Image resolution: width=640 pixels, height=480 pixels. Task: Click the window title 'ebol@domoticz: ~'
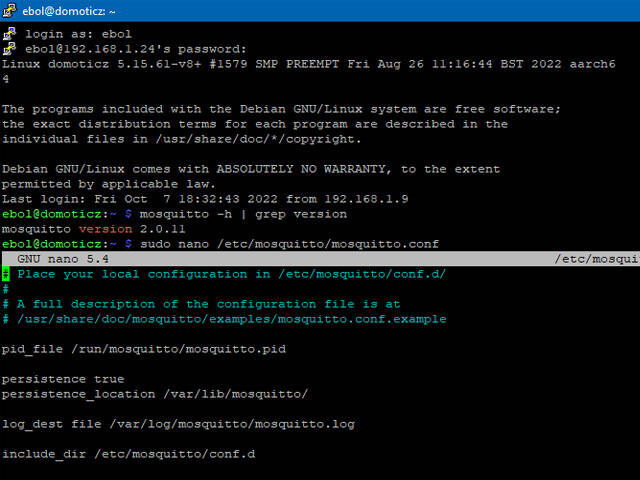69,11
